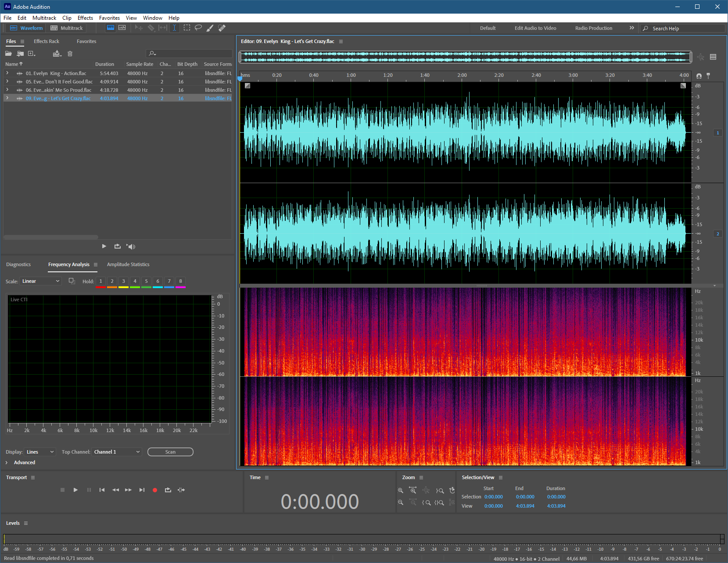Select the Marquee Selection tool
Screen dimensions: 728x563
point(187,28)
